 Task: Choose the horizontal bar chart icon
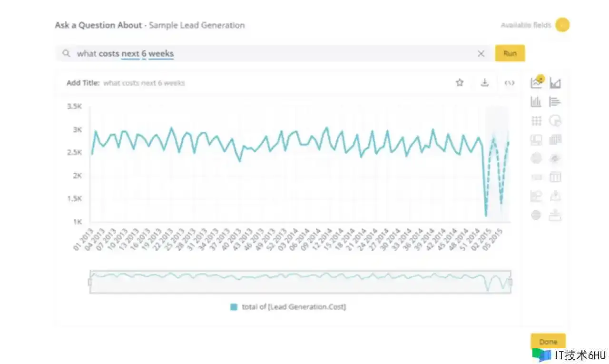coord(555,102)
